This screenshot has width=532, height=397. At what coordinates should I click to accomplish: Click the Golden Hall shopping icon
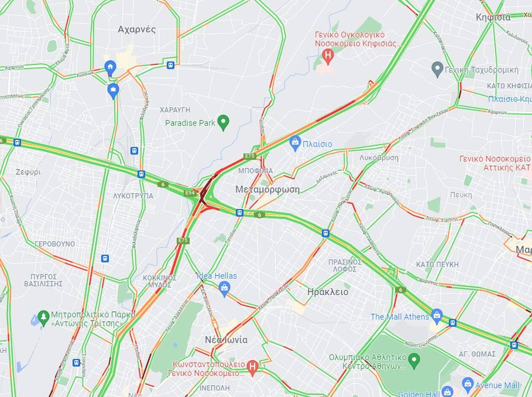pyautogui.click(x=447, y=392)
